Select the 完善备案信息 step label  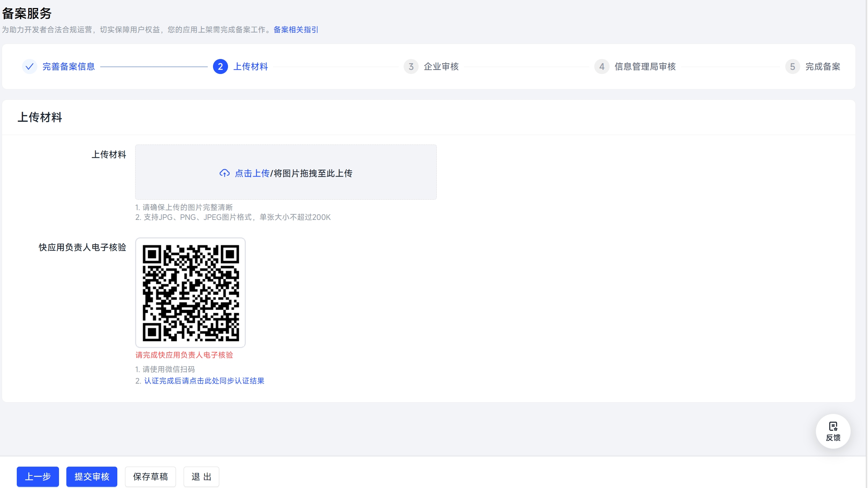68,66
